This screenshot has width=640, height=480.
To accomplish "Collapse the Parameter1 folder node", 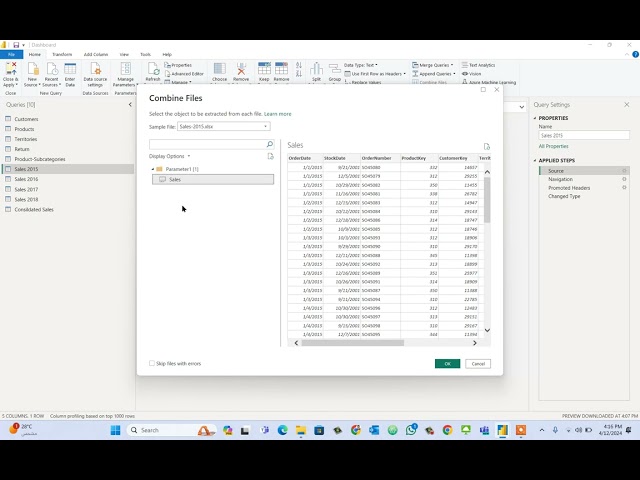I will (x=153, y=169).
